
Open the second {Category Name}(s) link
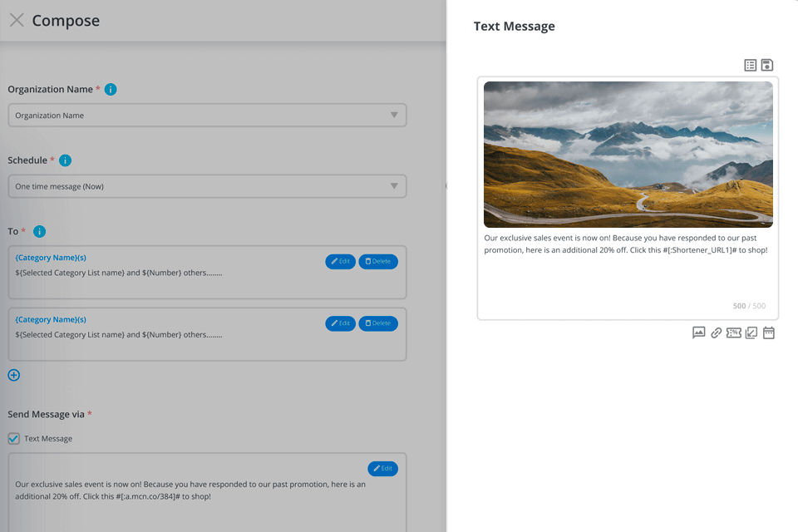(x=51, y=320)
